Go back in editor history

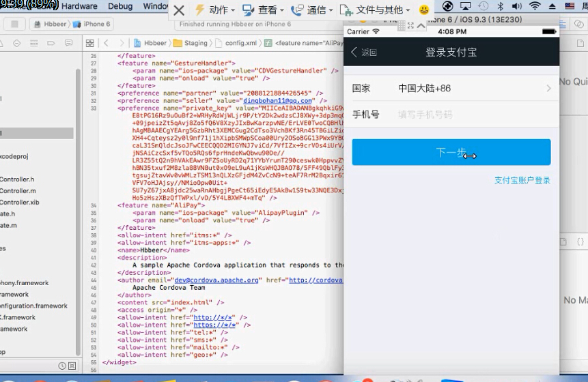tap(106, 43)
